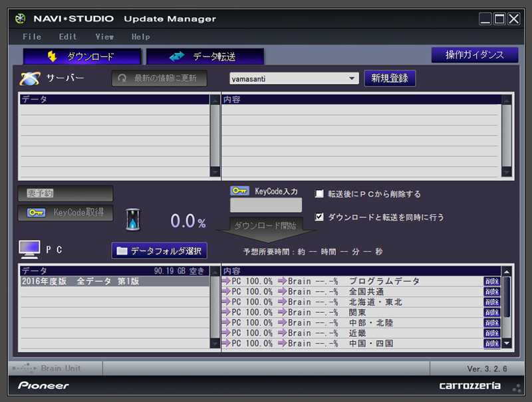Click delete icon for 近畿 row

(x=491, y=333)
